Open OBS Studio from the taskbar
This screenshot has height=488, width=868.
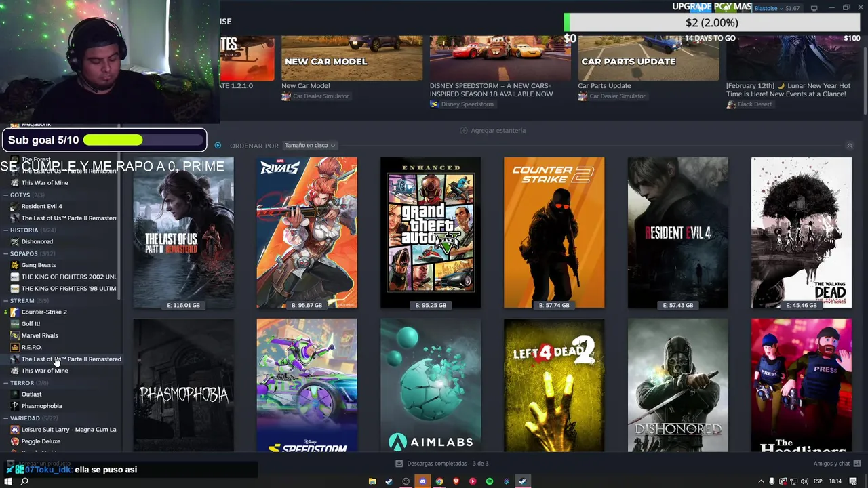(406, 481)
